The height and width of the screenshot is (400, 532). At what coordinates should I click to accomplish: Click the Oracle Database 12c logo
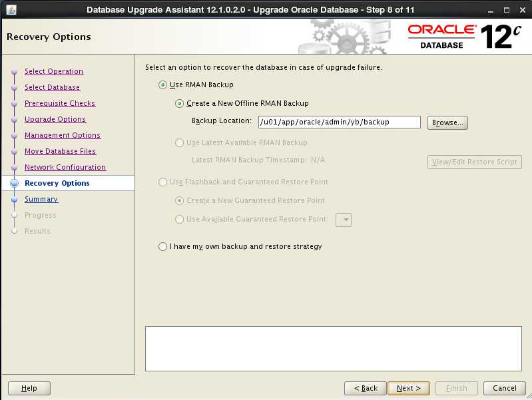pos(464,37)
